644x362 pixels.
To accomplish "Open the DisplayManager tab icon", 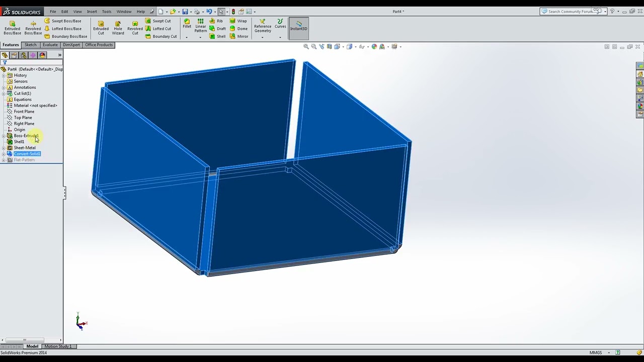I will (42, 55).
